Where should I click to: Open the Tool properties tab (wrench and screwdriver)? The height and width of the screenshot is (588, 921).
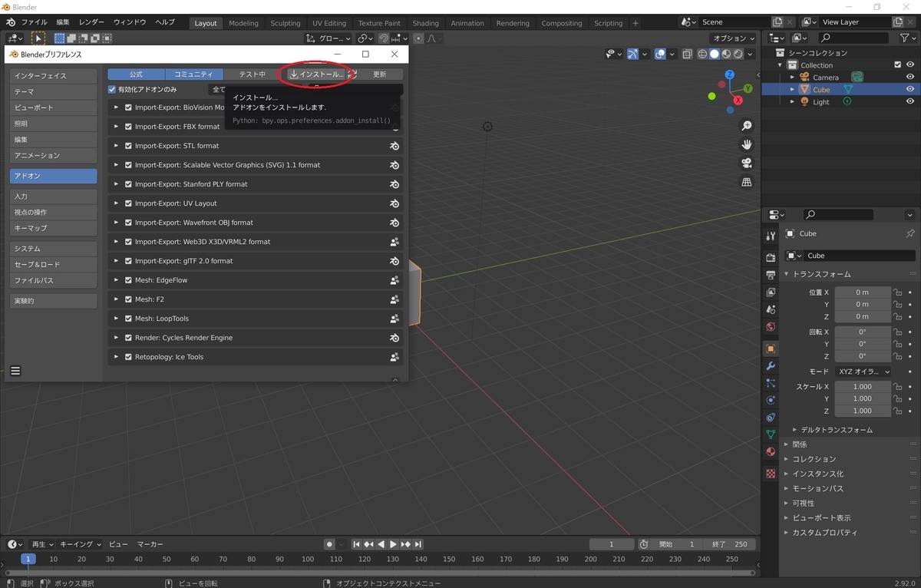click(x=771, y=236)
